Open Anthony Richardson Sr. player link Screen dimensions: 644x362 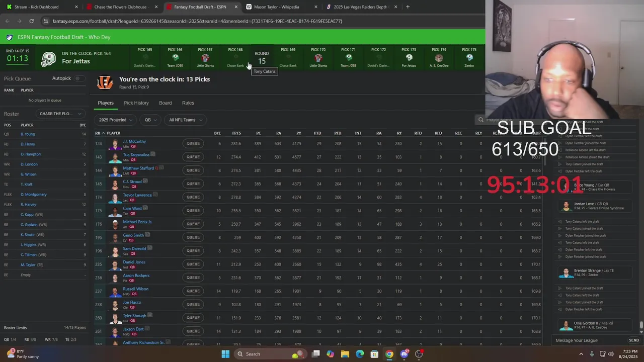pos(144,342)
